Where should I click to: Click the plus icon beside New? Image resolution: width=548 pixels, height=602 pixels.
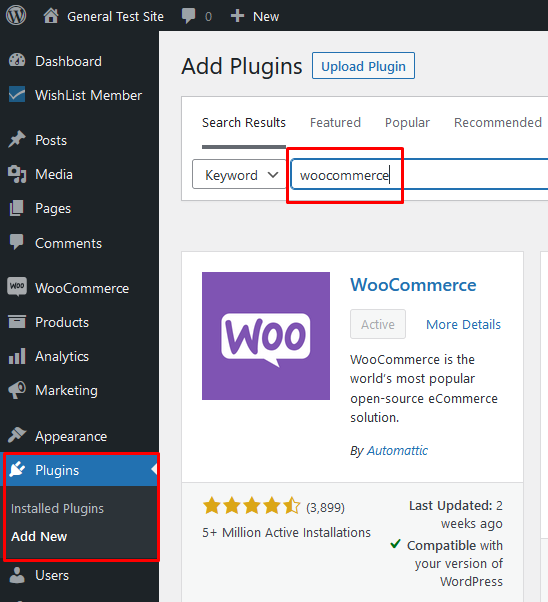point(237,16)
